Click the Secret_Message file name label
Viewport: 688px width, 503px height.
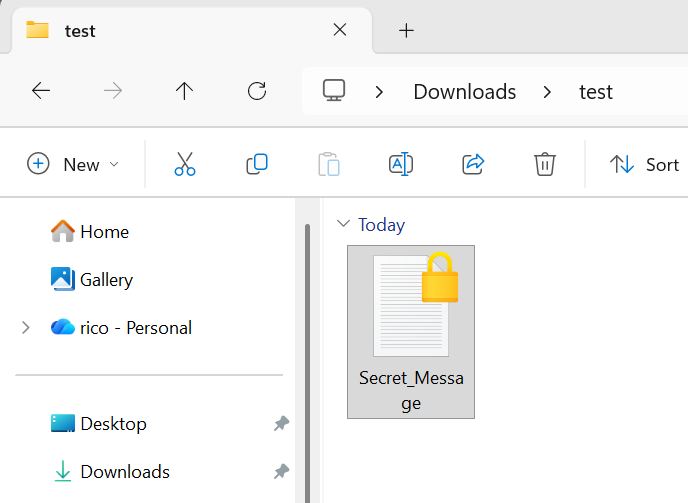coord(411,390)
